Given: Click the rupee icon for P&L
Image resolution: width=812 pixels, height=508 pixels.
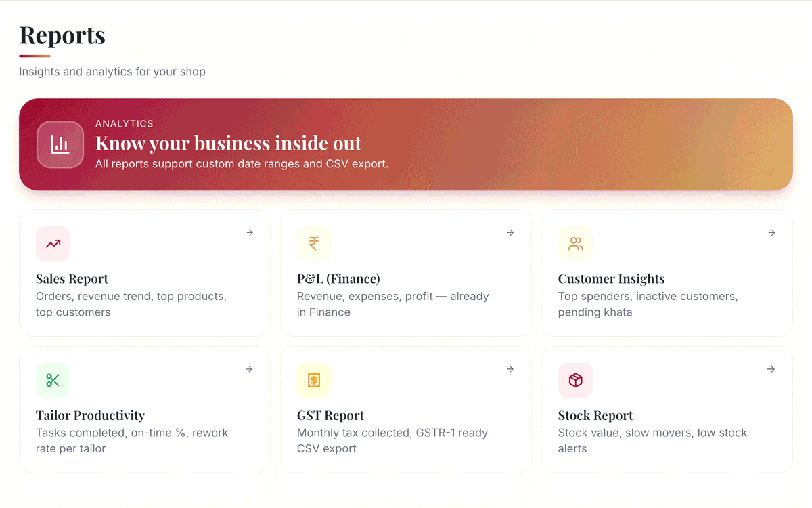Looking at the screenshot, I should (x=314, y=244).
